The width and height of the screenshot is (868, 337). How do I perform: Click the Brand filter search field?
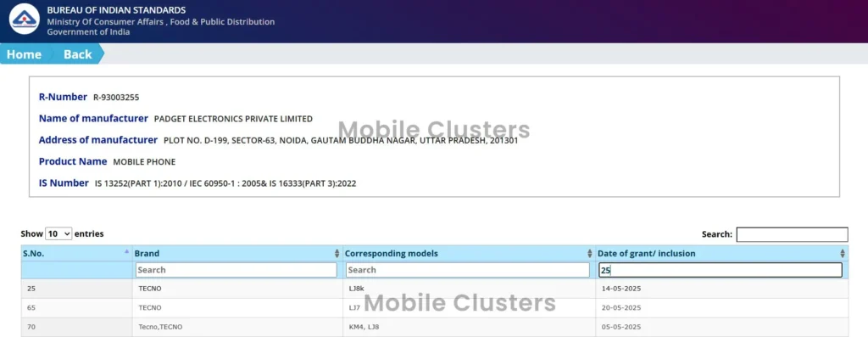tap(236, 270)
